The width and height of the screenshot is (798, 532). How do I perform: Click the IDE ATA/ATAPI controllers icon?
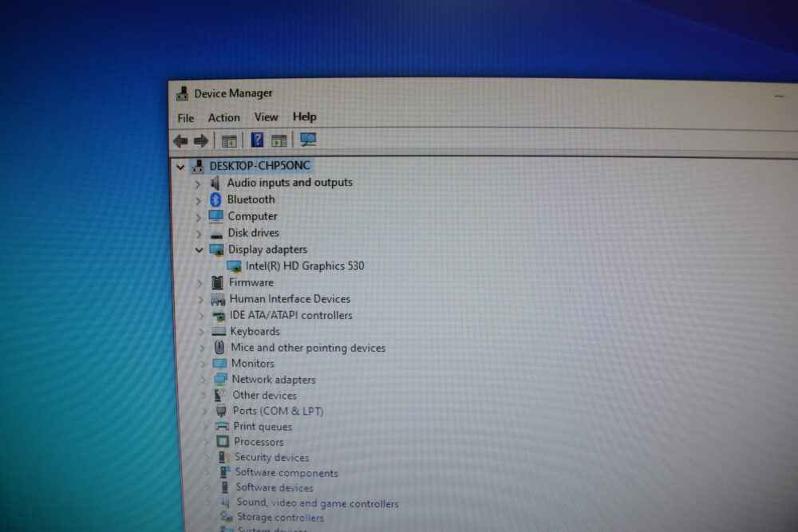219,317
